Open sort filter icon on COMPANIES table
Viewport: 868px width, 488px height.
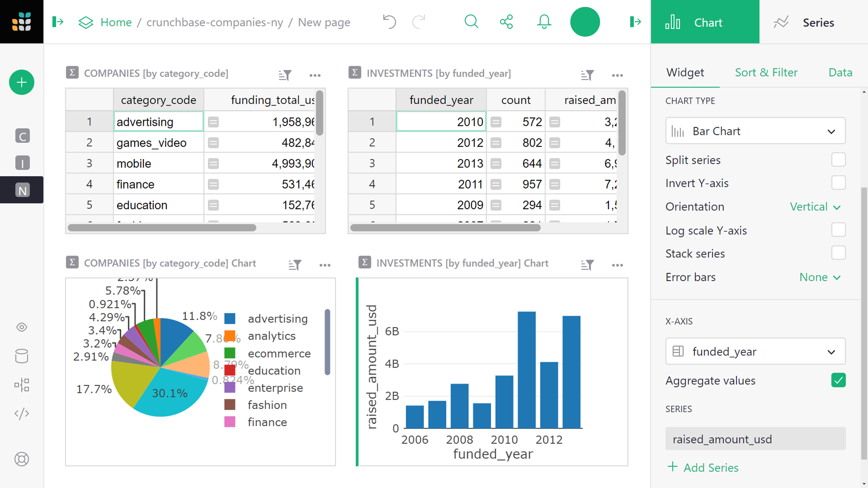[285, 75]
